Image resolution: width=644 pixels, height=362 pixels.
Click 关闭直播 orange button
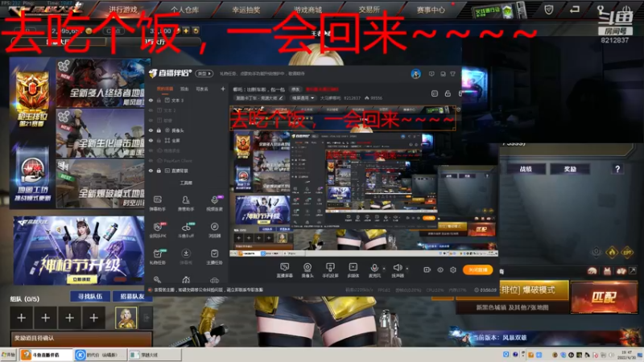click(477, 269)
